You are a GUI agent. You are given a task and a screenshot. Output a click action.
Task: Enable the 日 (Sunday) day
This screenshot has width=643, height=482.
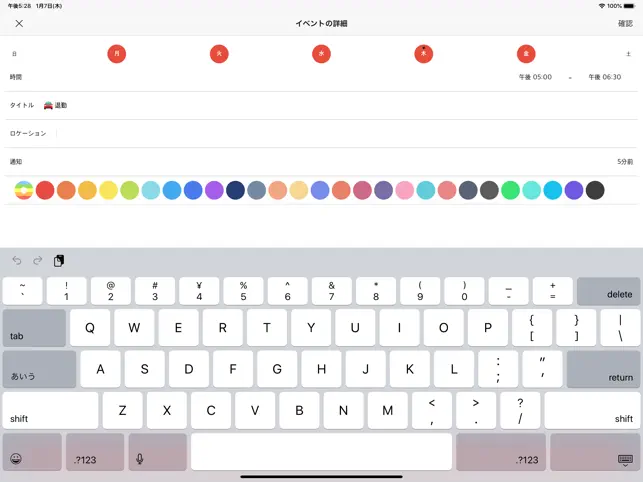coord(14,54)
